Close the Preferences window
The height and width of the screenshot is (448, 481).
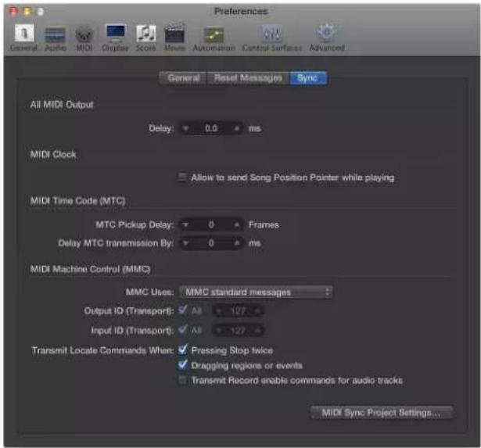(x=13, y=12)
